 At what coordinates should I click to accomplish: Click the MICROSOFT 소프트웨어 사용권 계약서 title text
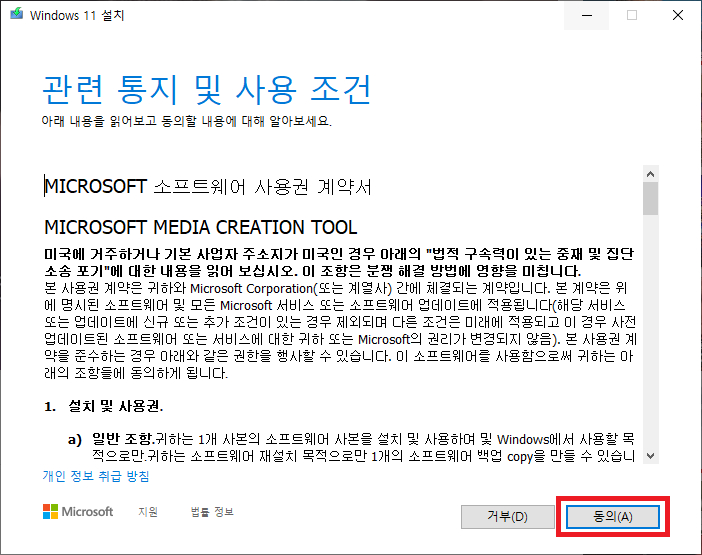208,187
